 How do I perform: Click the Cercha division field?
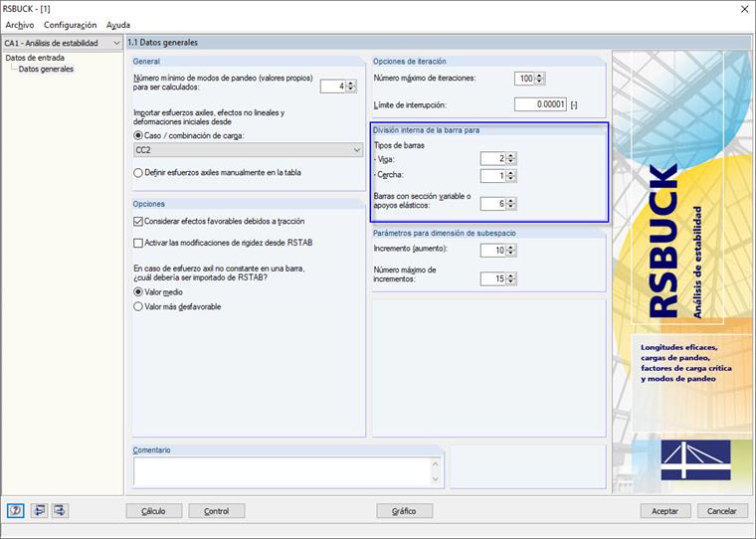click(492, 175)
